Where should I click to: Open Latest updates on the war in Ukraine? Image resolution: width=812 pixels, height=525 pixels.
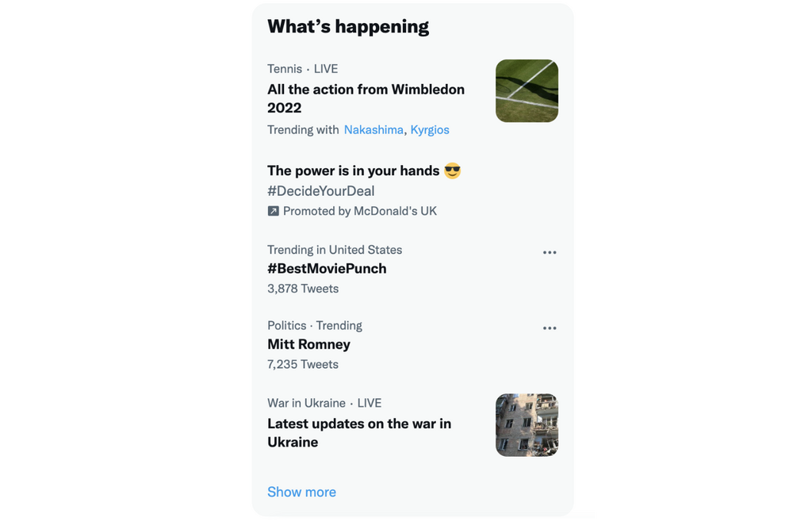[359, 432]
